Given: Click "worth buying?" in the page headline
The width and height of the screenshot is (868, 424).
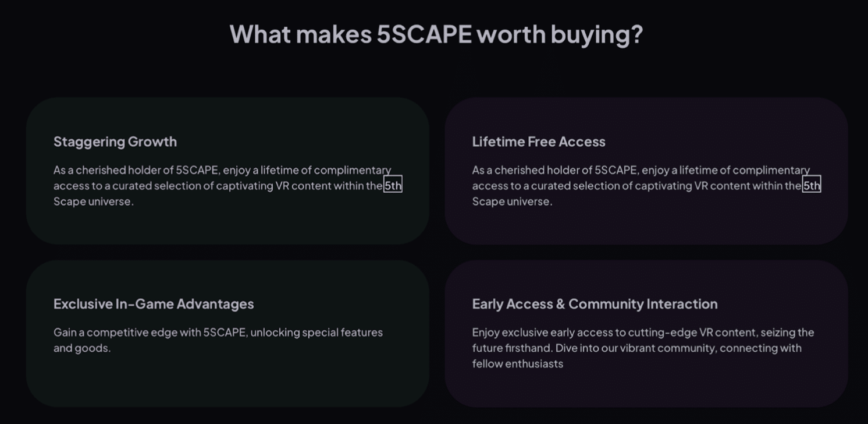Looking at the screenshot, I should 560,36.
